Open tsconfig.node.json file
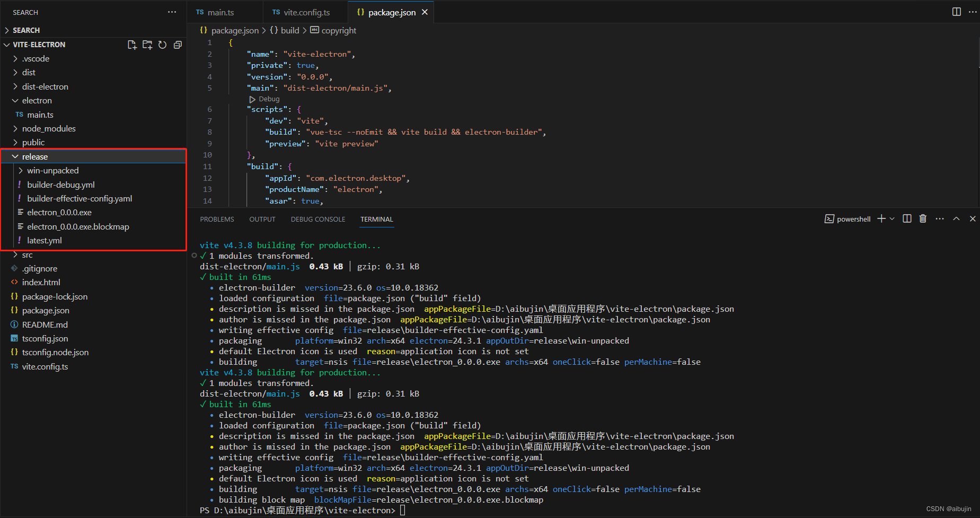The image size is (980, 518). (93, 352)
